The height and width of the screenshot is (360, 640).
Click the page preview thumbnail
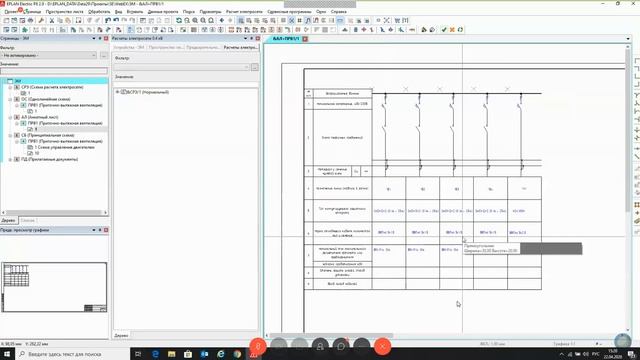tap(54, 287)
